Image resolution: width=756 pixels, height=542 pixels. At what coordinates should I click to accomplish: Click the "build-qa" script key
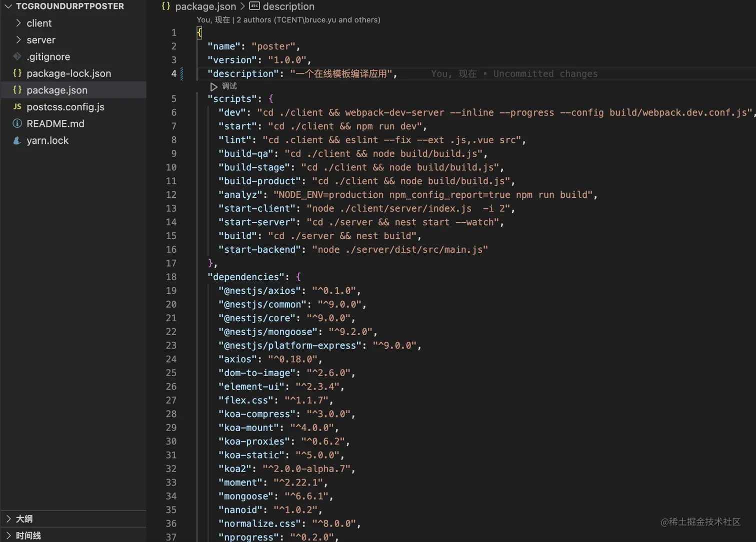[246, 153]
